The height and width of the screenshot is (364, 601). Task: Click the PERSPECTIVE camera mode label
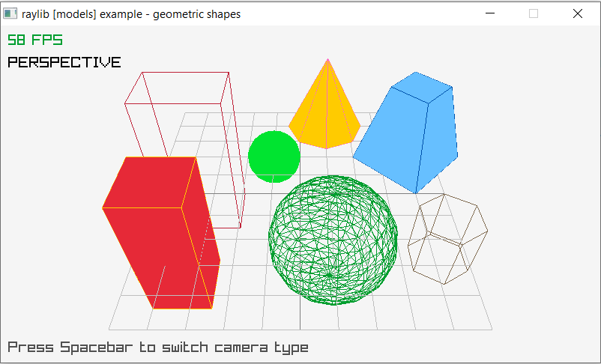64,62
